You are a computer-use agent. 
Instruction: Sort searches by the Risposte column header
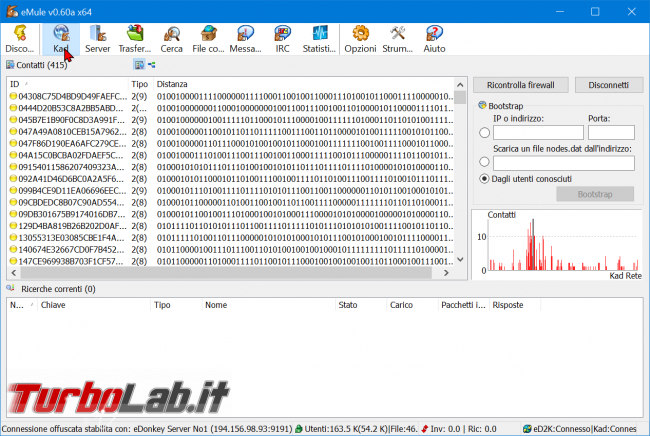point(514,305)
